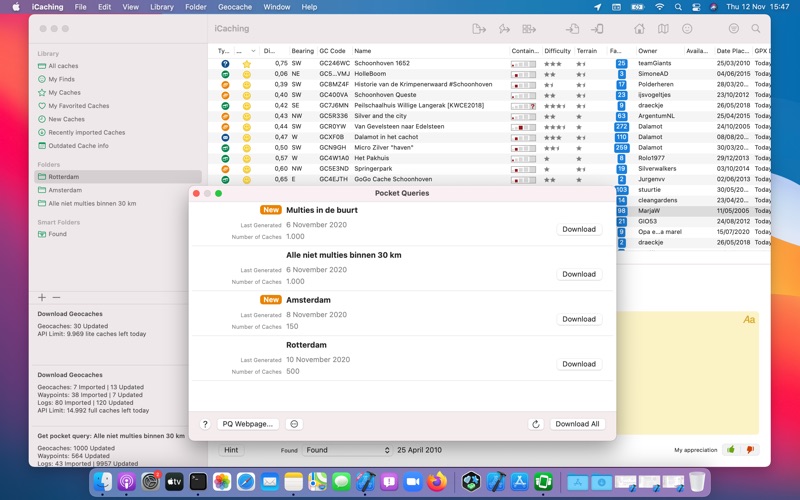The width and height of the screenshot is (800, 500).
Task: Open Firefox from the Dock
Action: pyautogui.click(x=437, y=482)
